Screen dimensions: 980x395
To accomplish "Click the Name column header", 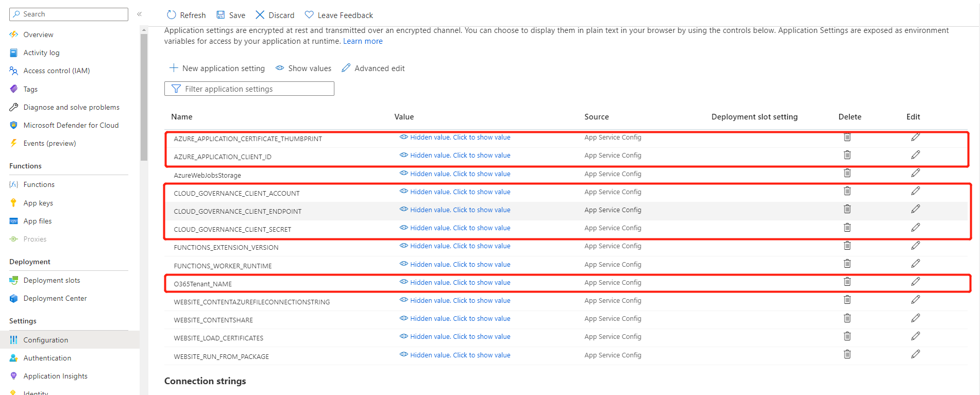I will pyautogui.click(x=182, y=117).
